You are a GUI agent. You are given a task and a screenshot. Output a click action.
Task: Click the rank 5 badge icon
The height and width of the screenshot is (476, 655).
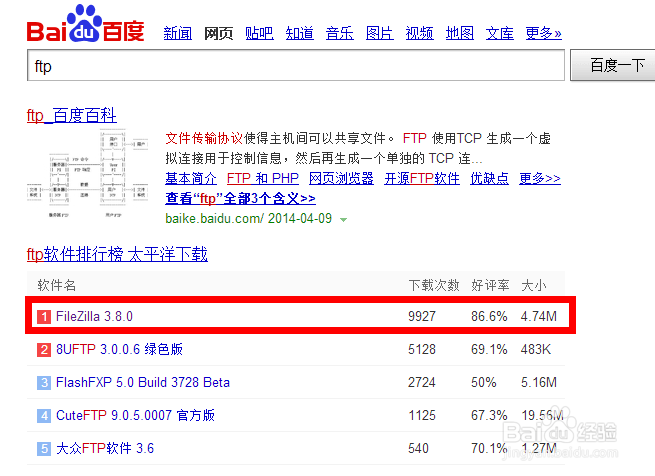pos(44,448)
